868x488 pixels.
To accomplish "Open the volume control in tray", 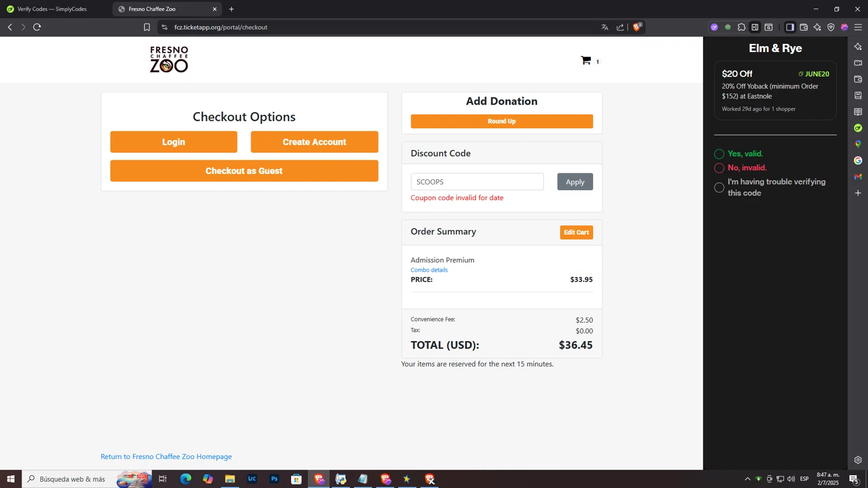I will click(x=791, y=479).
